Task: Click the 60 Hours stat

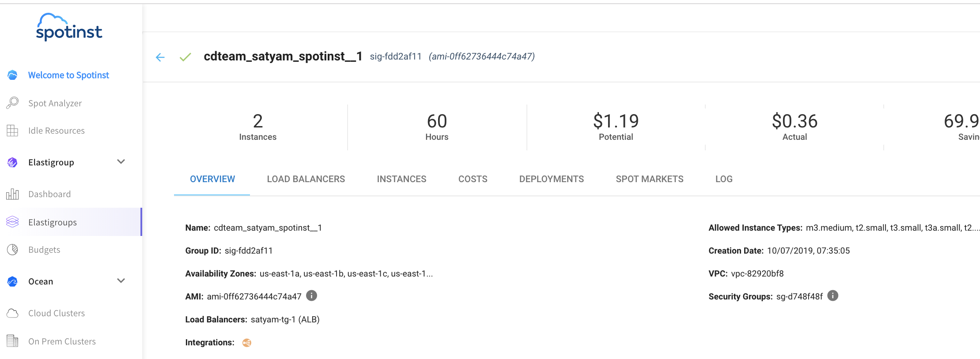Action: [x=437, y=127]
